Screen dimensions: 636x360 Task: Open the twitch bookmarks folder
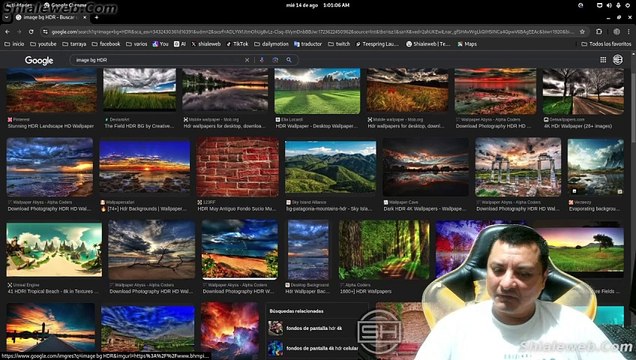click(339, 44)
